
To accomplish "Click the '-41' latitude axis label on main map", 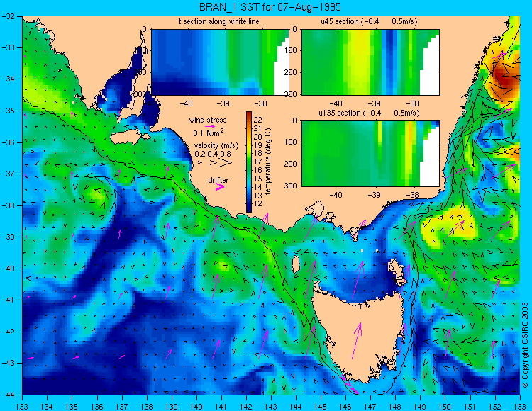I will coord(8,300).
